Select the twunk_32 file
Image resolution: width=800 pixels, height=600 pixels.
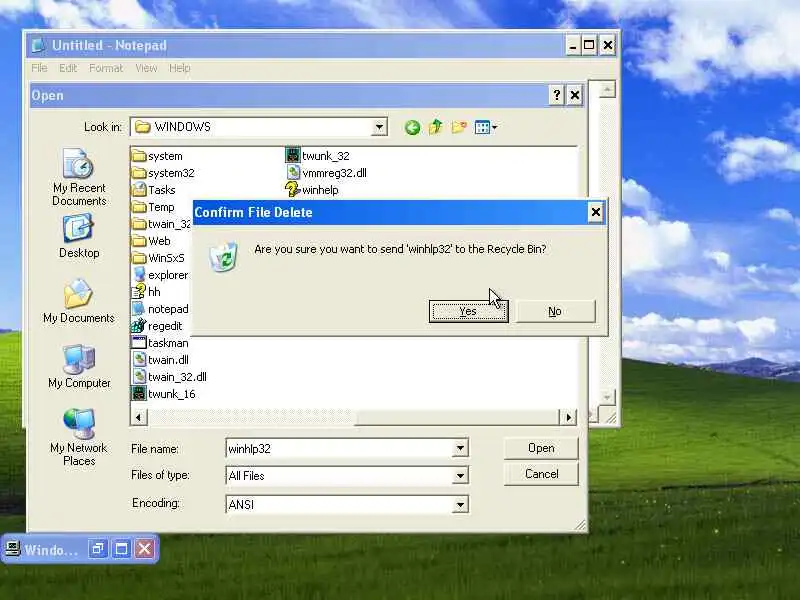pos(317,156)
